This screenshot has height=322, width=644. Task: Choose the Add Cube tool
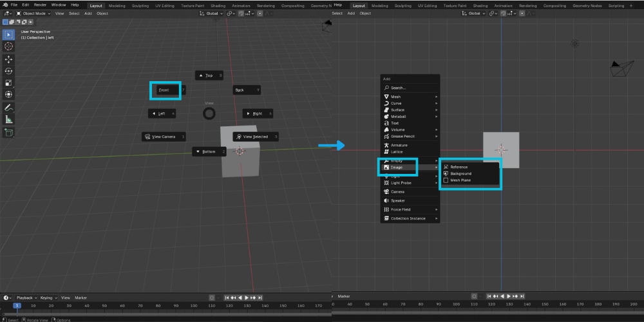pos(8,132)
